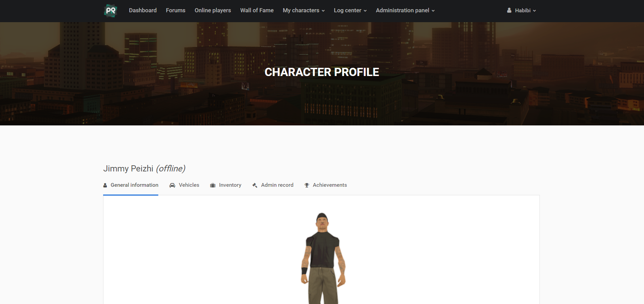Open the Forums link
Image resolution: width=644 pixels, height=304 pixels.
click(176, 11)
